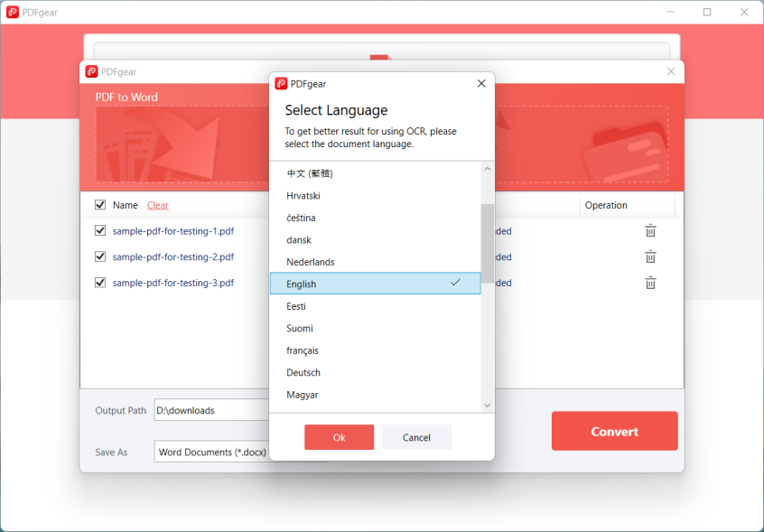This screenshot has height=532, width=764.
Task: Select Nederlands language
Action: click(375, 262)
